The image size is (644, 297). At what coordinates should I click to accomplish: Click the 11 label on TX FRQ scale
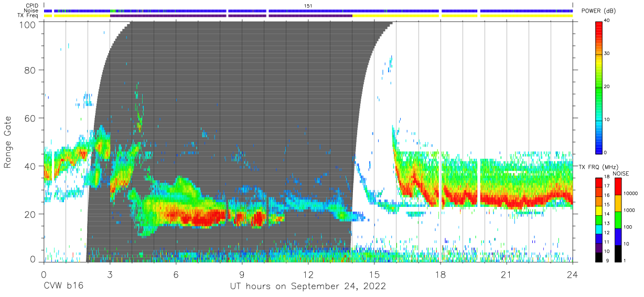(607, 242)
